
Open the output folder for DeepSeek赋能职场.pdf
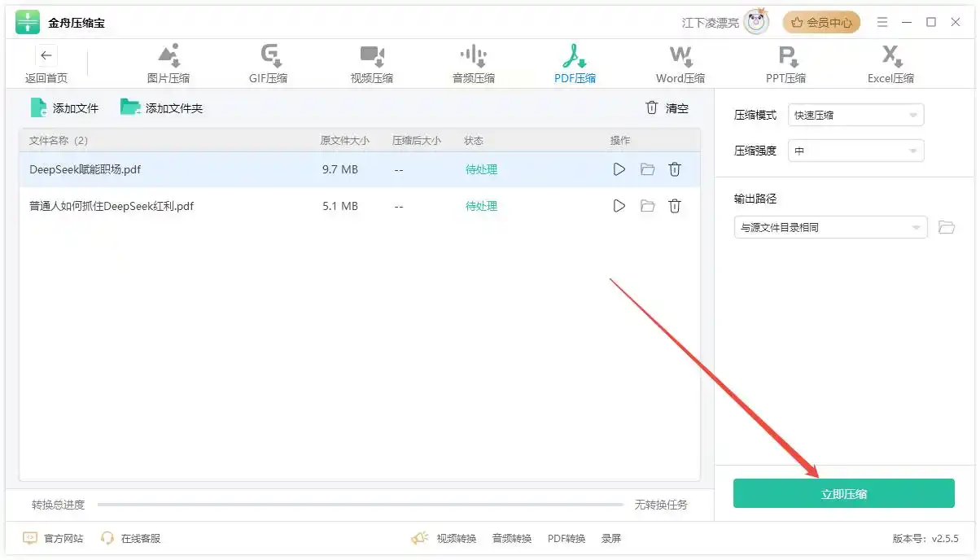tap(648, 169)
